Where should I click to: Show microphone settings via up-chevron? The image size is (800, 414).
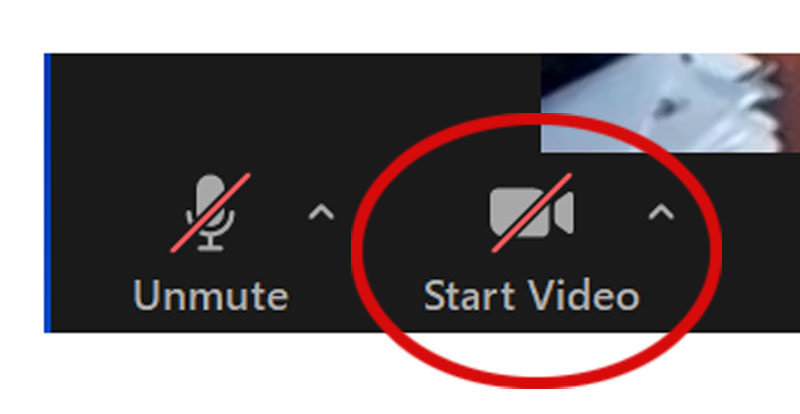321,212
